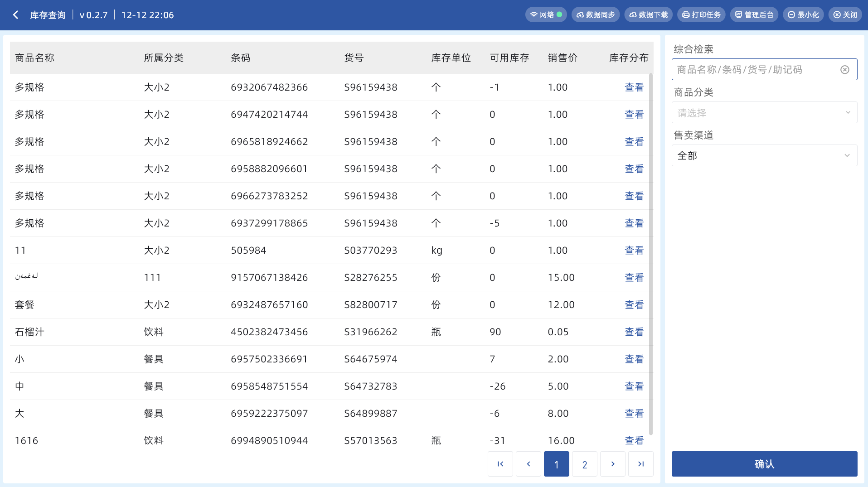Clear the search field with X icon
This screenshot has height=487, width=868.
844,70
